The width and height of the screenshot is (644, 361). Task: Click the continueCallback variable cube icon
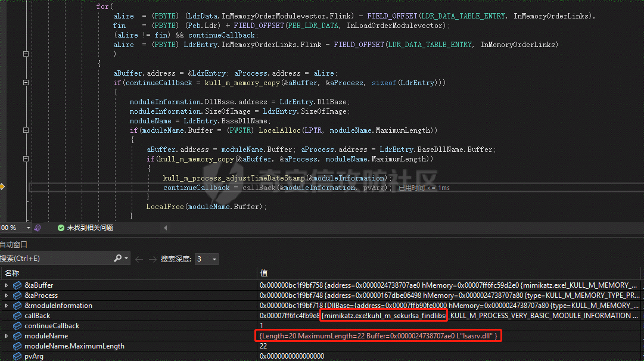point(17,326)
